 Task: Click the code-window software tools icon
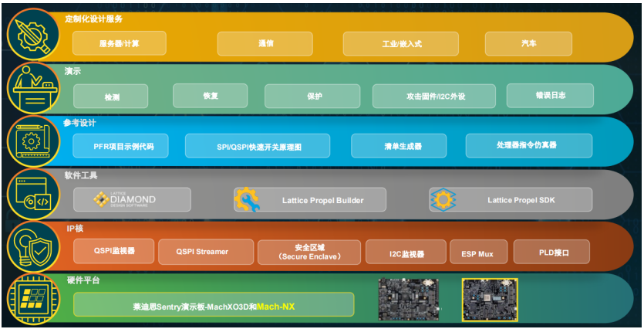[x=34, y=194]
